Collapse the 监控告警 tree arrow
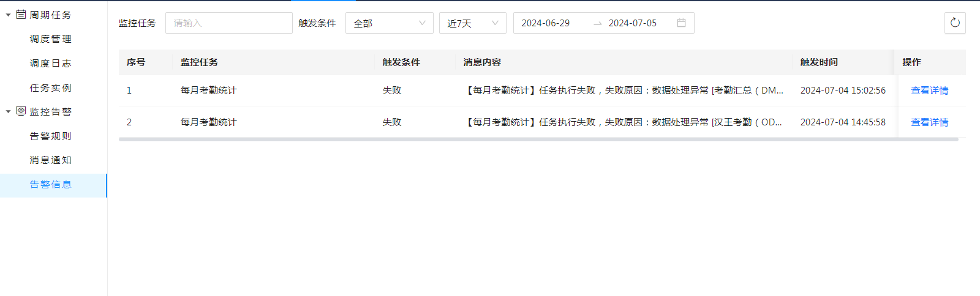 click(8, 111)
